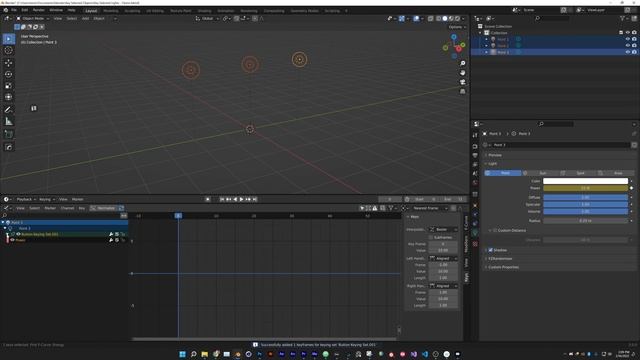Open the Scene properties tab
The height and width of the screenshot is (360, 640).
(475, 173)
